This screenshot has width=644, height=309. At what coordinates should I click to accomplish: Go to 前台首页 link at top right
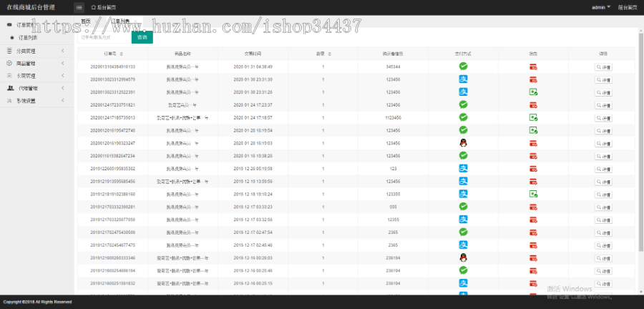(627, 7)
